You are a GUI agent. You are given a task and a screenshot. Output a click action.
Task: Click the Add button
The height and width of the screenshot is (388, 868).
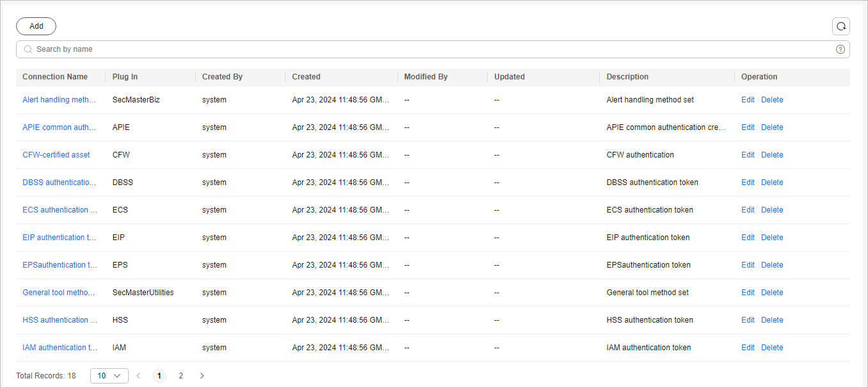[x=36, y=26]
